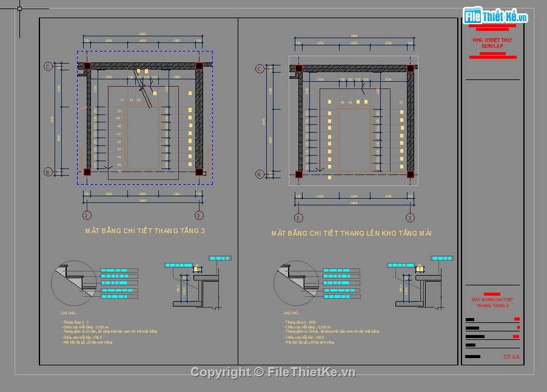Select the red column at grid C-2 in right plan
547x392 pixels.
(x=299, y=68)
